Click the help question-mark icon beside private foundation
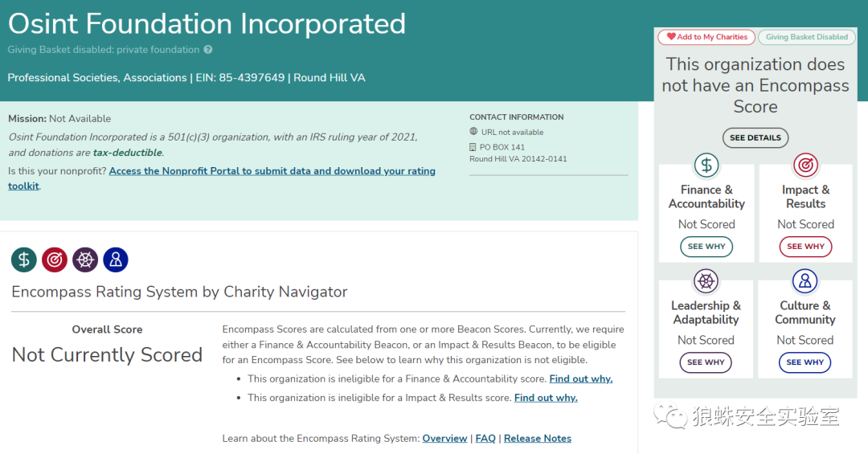The width and height of the screenshot is (868, 454). (208, 50)
